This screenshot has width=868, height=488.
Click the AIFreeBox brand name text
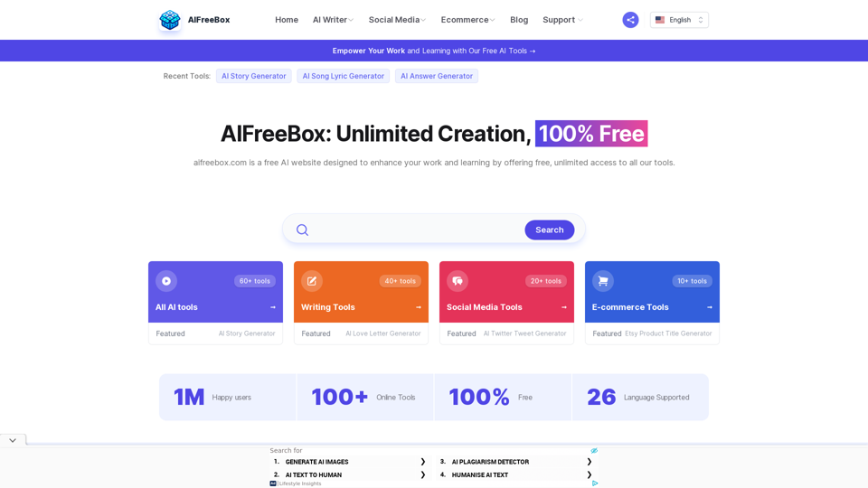(x=209, y=20)
